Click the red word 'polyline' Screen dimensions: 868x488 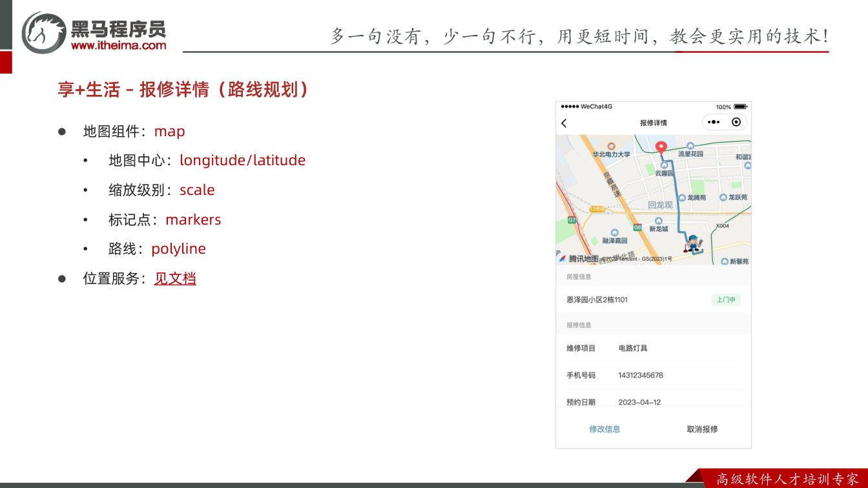pos(179,249)
